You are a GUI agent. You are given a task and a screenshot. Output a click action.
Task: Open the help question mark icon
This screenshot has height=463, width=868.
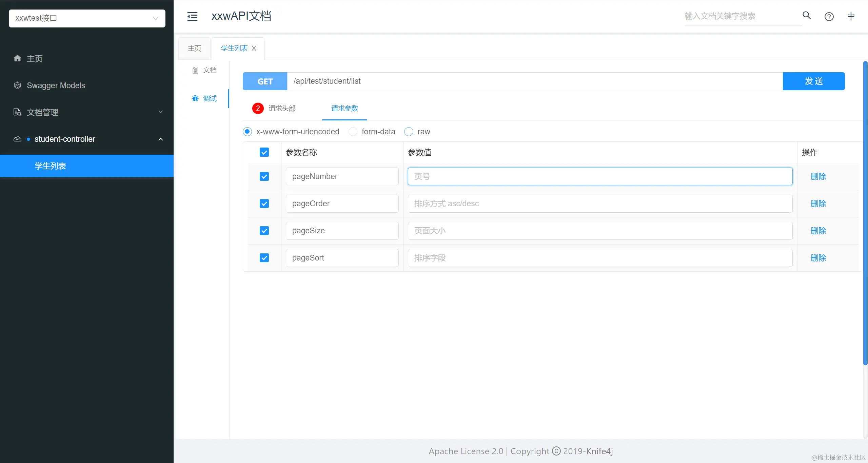click(829, 17)
